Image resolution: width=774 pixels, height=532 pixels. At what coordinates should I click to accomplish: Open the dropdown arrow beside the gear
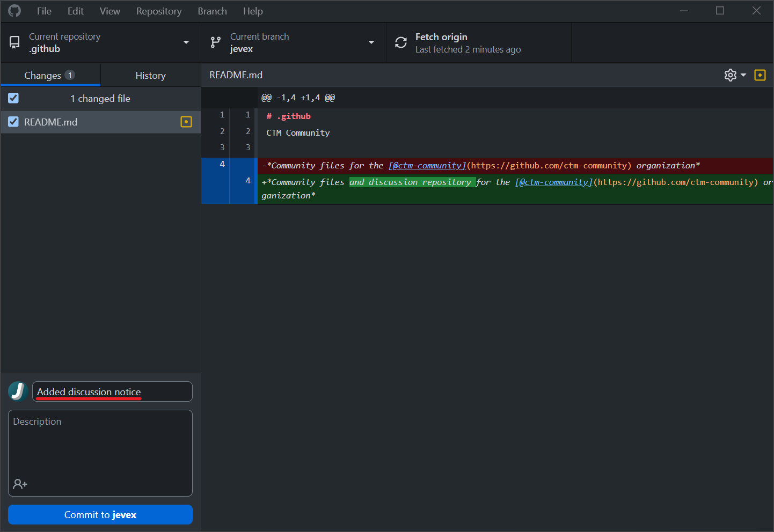[x=743, y=75]
